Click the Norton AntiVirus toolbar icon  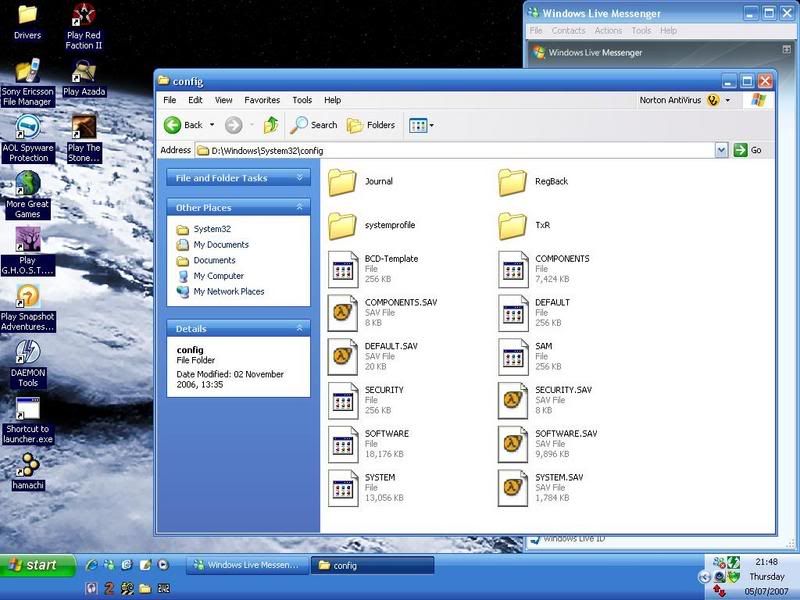[713, 100]
